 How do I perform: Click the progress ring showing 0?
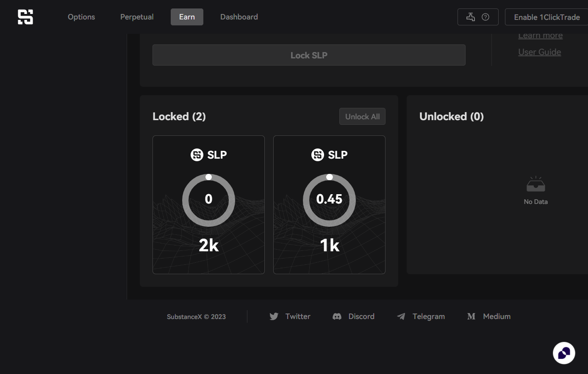coord(208,200)
